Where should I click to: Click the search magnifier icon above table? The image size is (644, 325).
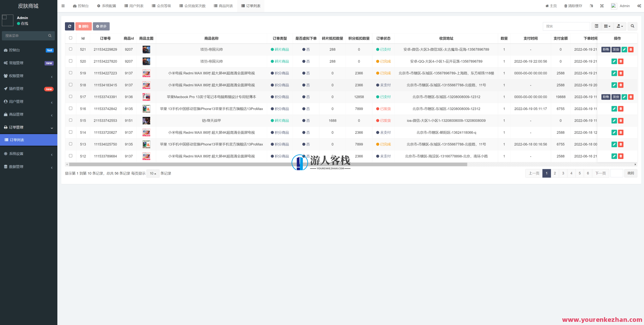coord(633,26)
